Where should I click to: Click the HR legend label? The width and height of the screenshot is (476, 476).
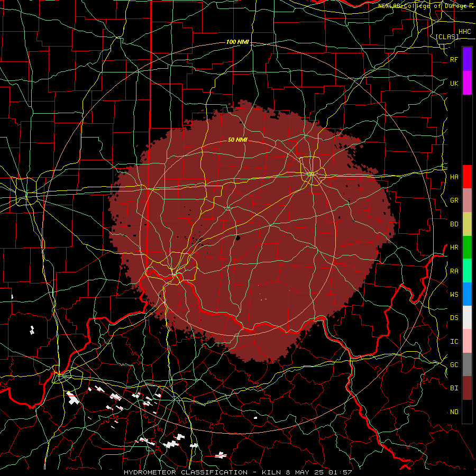454,248
